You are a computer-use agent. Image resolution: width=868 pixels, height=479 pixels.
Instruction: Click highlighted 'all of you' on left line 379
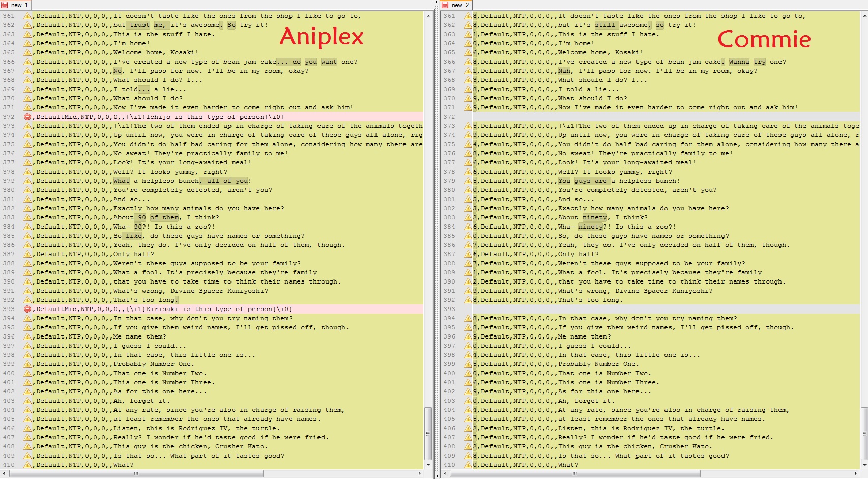pos(228,181)
